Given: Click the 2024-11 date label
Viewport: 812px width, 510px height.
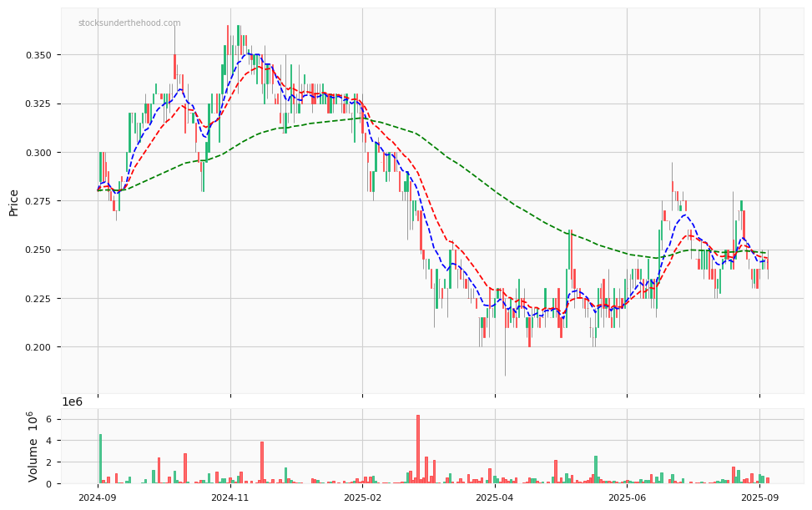Looking at the screenshot, I should pos(230,497).
